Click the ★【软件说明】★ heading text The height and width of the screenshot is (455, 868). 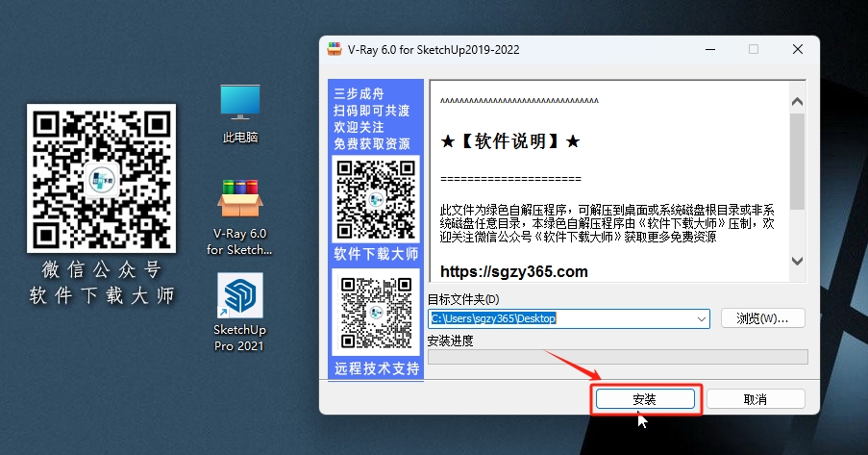pos(509,141)
